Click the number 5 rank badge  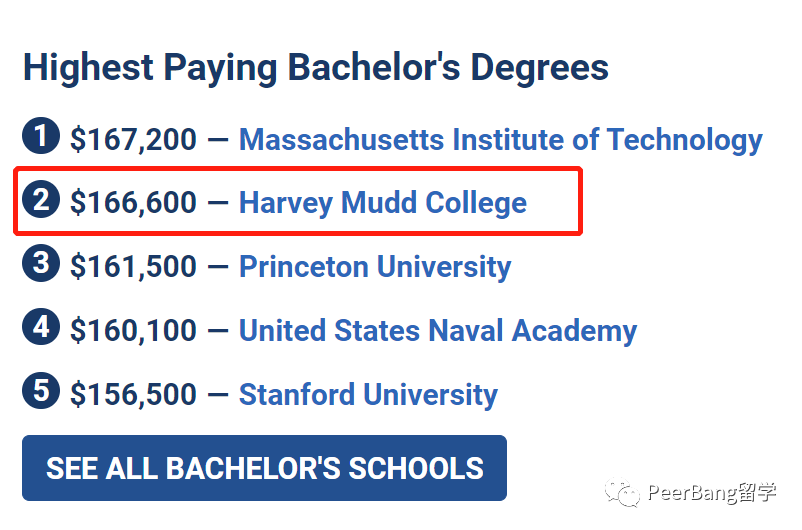click(41, 390)
